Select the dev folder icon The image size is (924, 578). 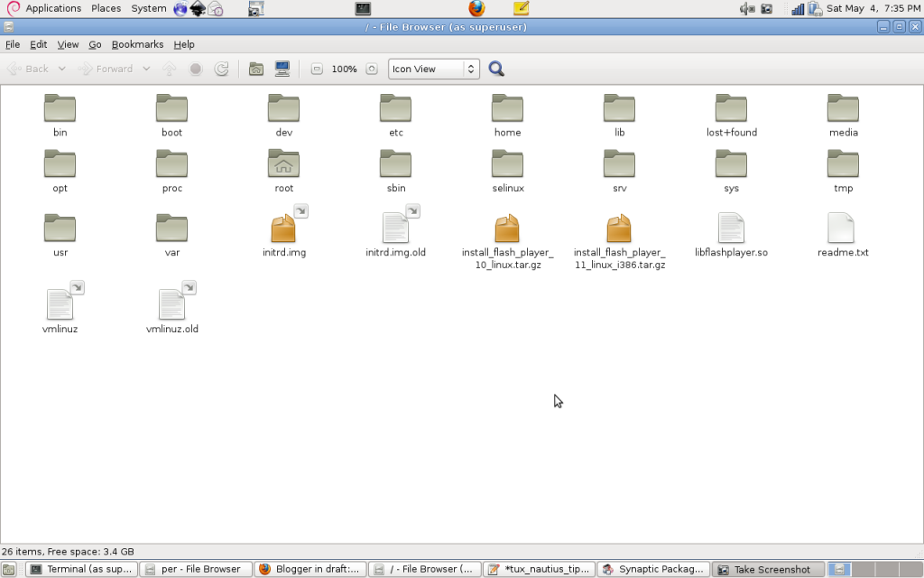pyautogui.click(x=283, y=109)
